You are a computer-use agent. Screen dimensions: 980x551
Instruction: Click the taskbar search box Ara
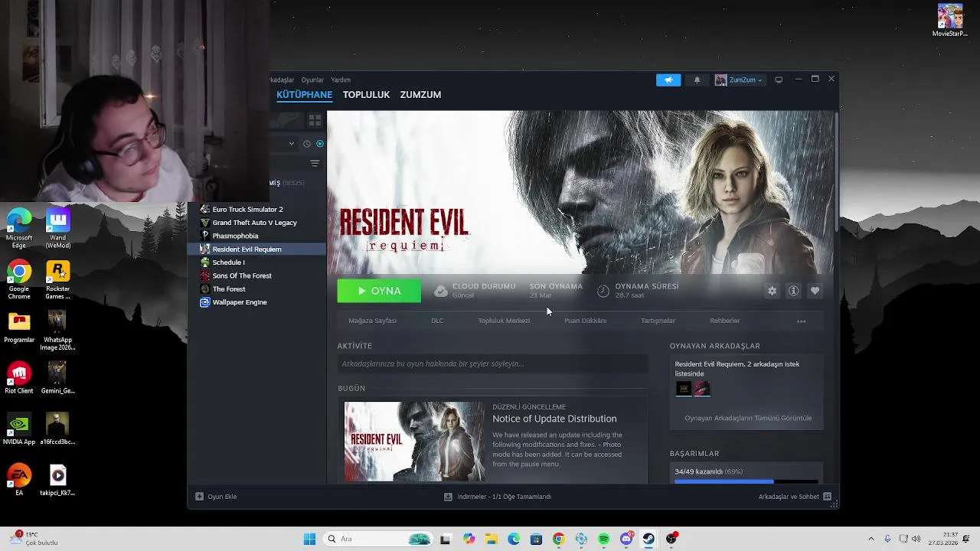point(377,539)
